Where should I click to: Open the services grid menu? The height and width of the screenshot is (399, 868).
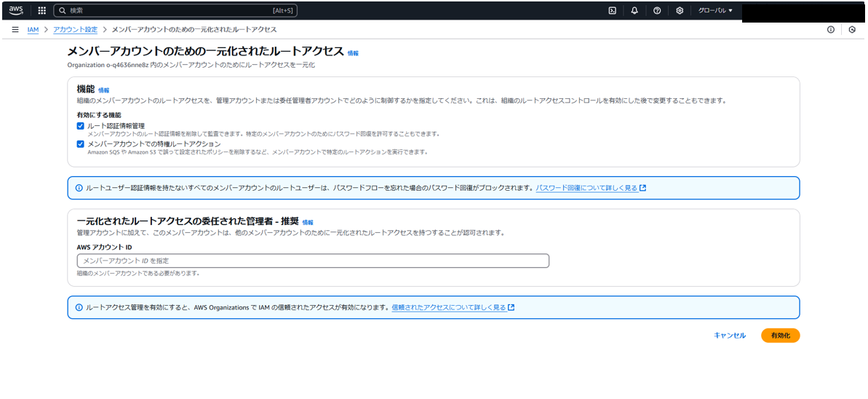[42, 10]
